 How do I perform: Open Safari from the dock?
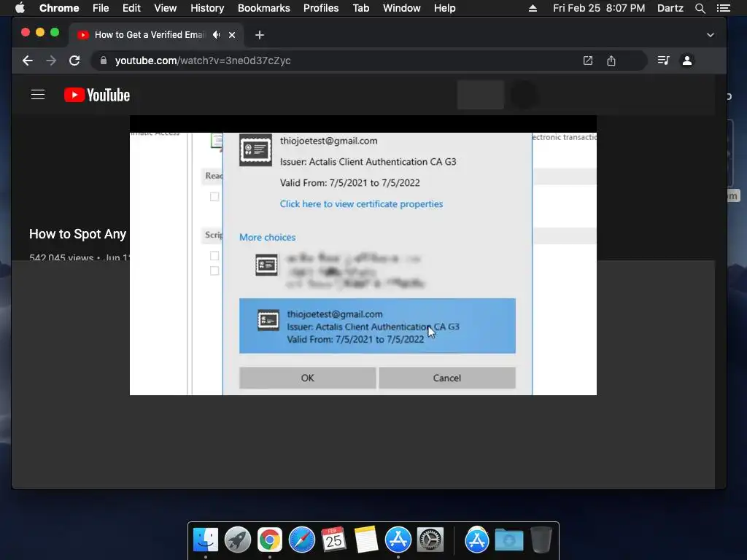tap(302, 540)
